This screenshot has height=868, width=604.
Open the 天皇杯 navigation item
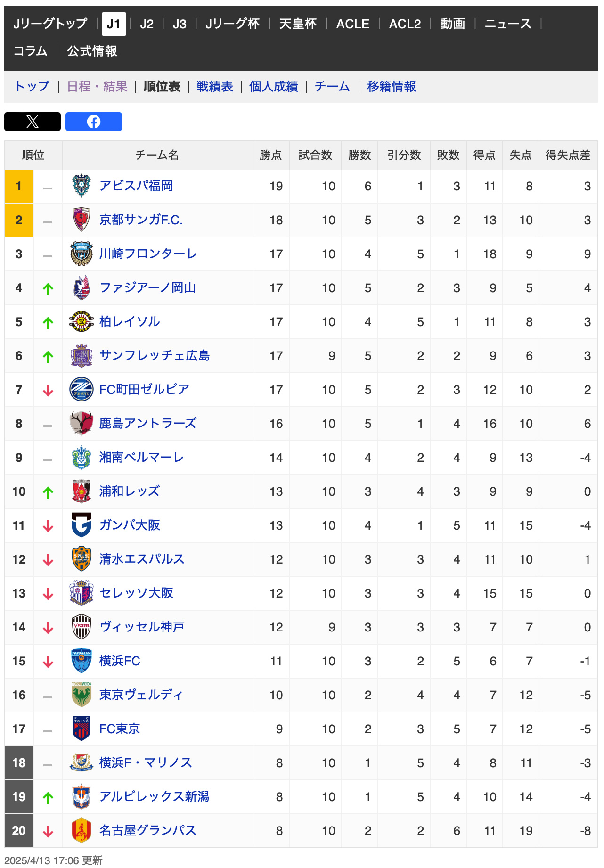[298, 24]
